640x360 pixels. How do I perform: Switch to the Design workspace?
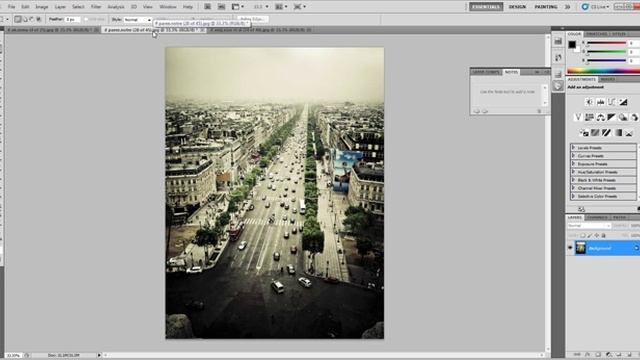tap(517, 7)
